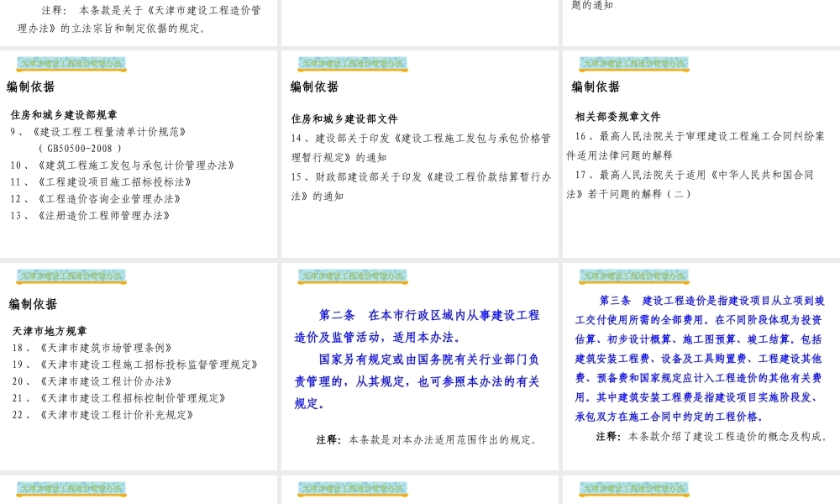
Task: Click the 编制依据 heading above 住房和城乡建设部规章
Action: [x=30, y=87]
